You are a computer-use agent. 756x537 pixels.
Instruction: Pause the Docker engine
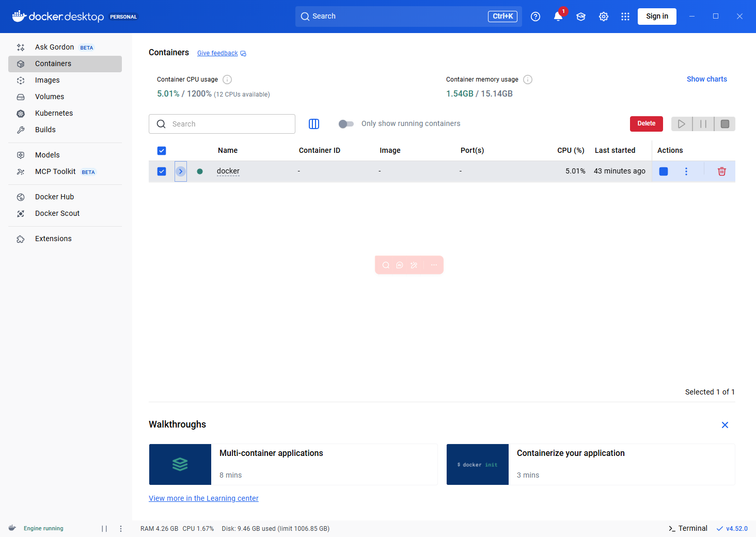point(104,529)
